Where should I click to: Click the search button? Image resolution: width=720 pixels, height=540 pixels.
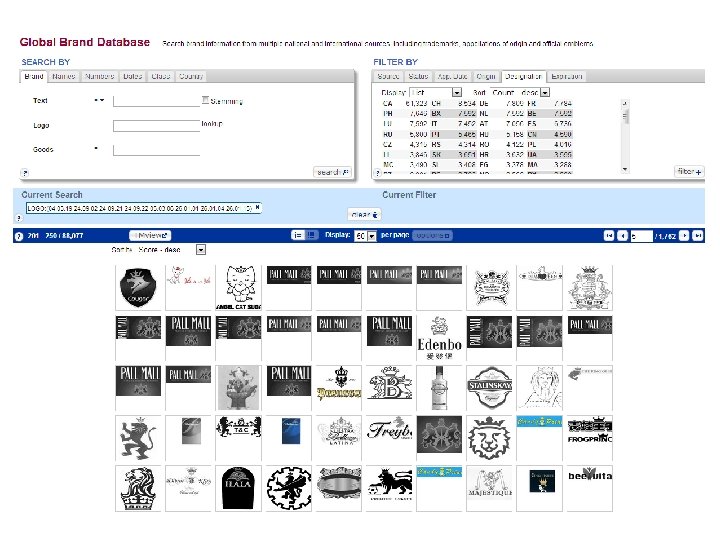[332, 172]
